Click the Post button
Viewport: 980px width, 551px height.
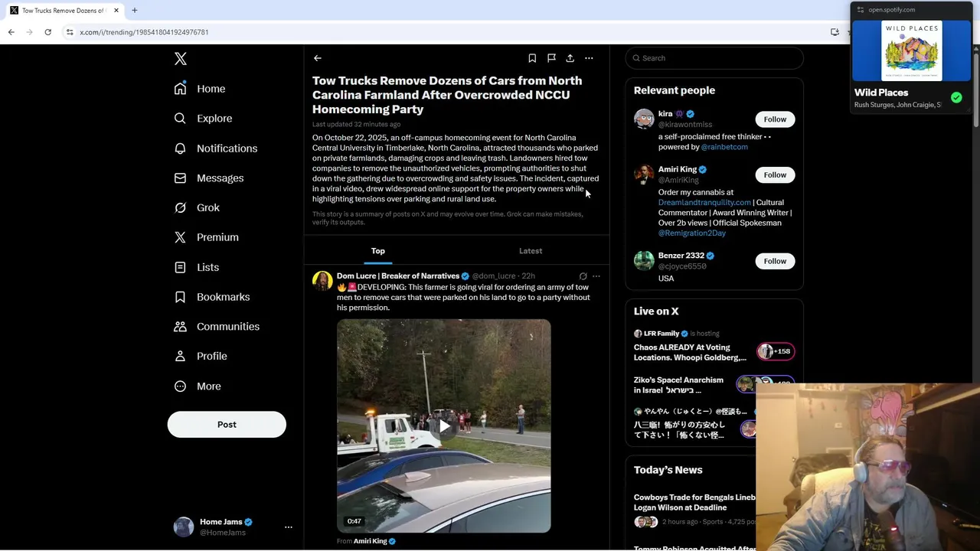227,425
